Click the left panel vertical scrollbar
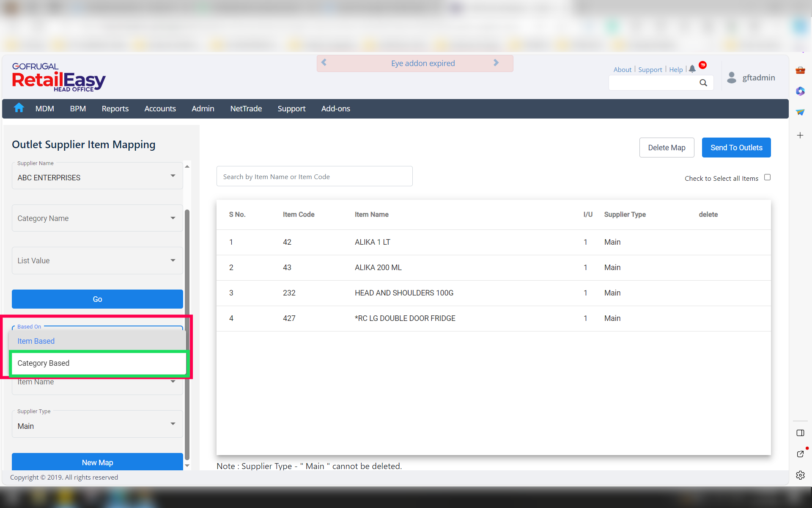Screen dimensions: 812x508 pos(187,334)
